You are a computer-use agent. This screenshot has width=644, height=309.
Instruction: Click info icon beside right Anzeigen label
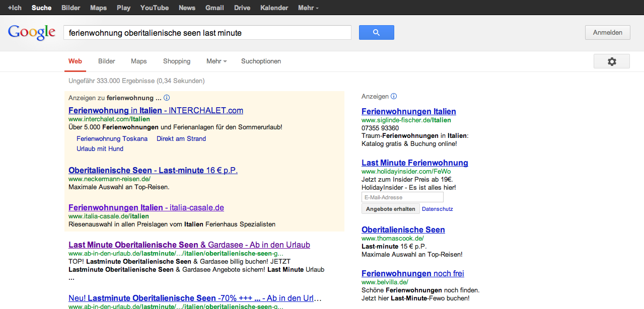[394, 96]
